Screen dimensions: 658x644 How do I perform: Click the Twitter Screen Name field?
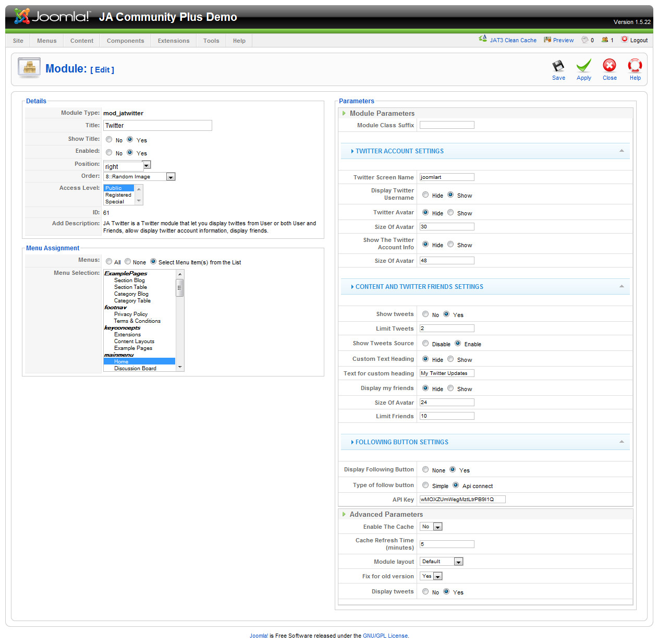tap(447, 177)
